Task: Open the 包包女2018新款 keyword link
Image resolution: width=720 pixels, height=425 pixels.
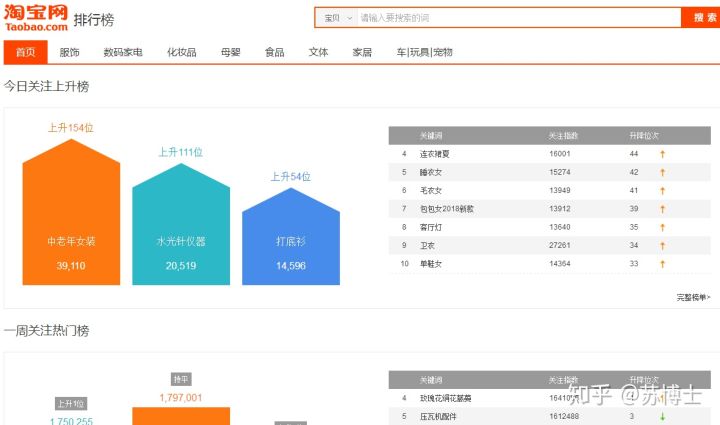Action: pos(447,208)
